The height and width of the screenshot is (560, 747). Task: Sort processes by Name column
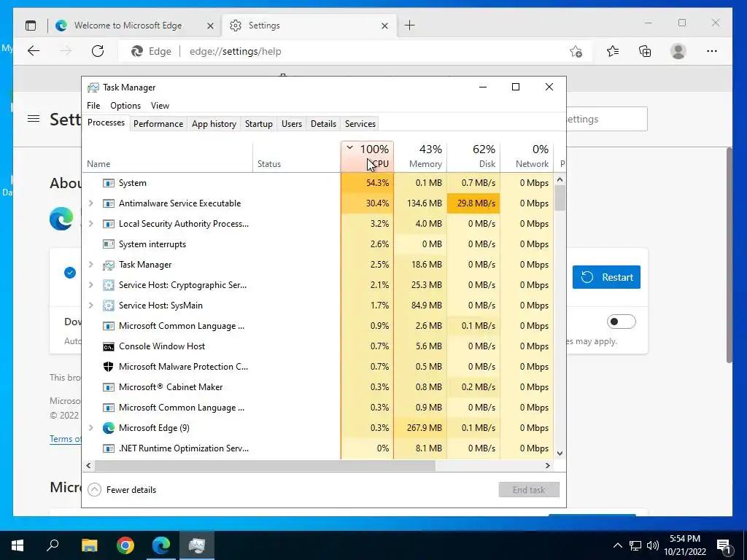tap(167, 157)
